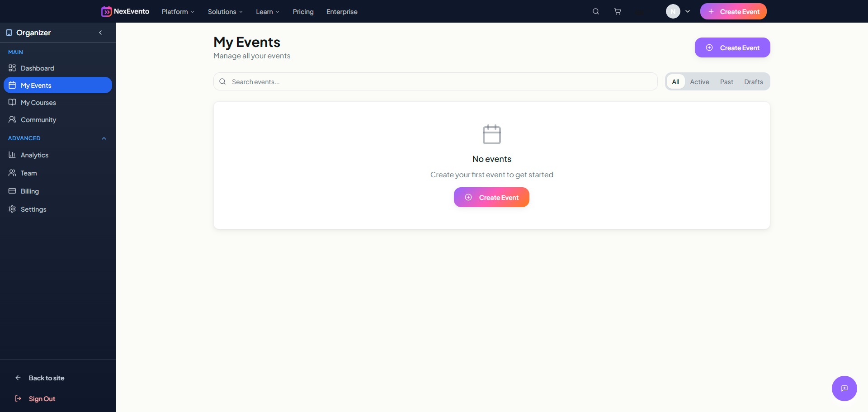Click the Search events input field

[435, 81]
